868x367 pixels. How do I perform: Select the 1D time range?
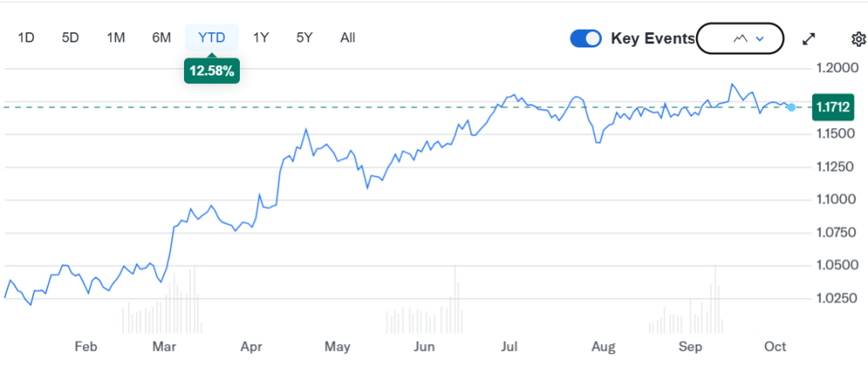26,37
